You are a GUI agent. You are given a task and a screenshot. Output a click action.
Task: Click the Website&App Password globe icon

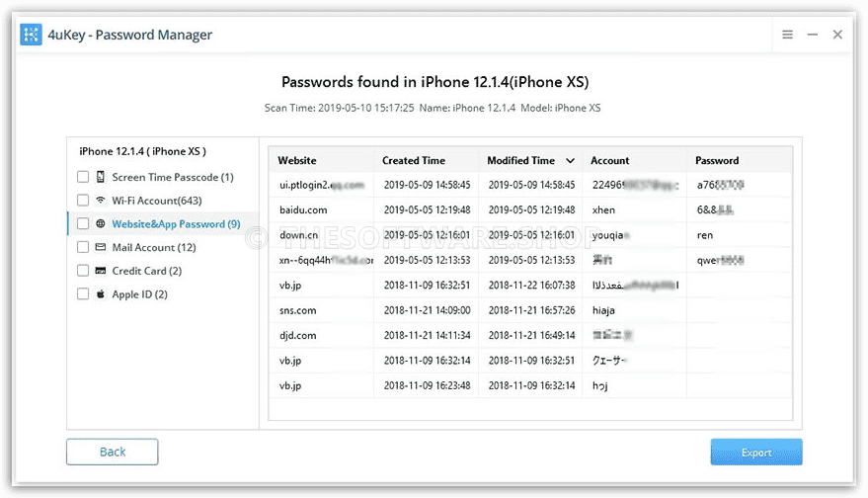click(x=100, y=223)
